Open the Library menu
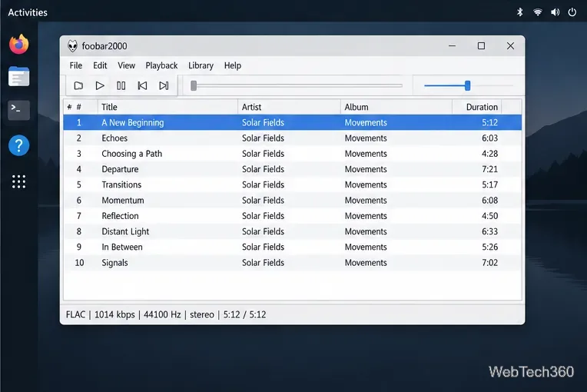 tap(201, 65)
